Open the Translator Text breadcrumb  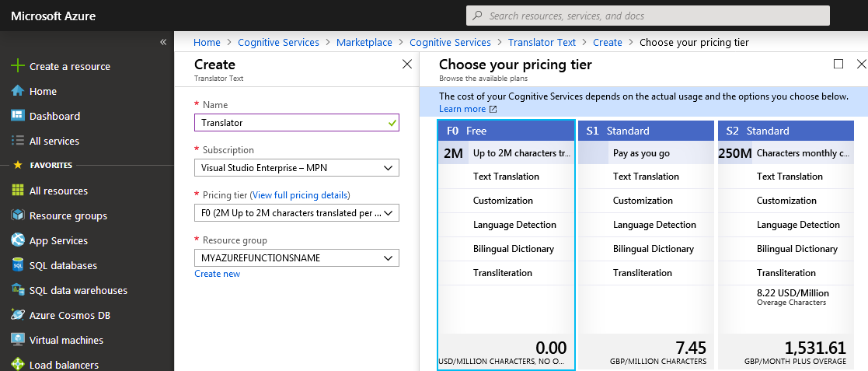tap(542, 42)
